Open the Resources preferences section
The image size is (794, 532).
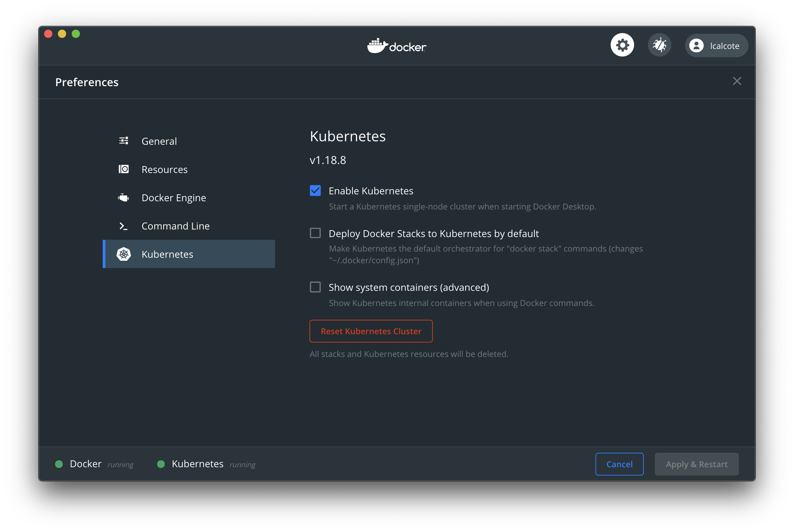coord(164,170)
